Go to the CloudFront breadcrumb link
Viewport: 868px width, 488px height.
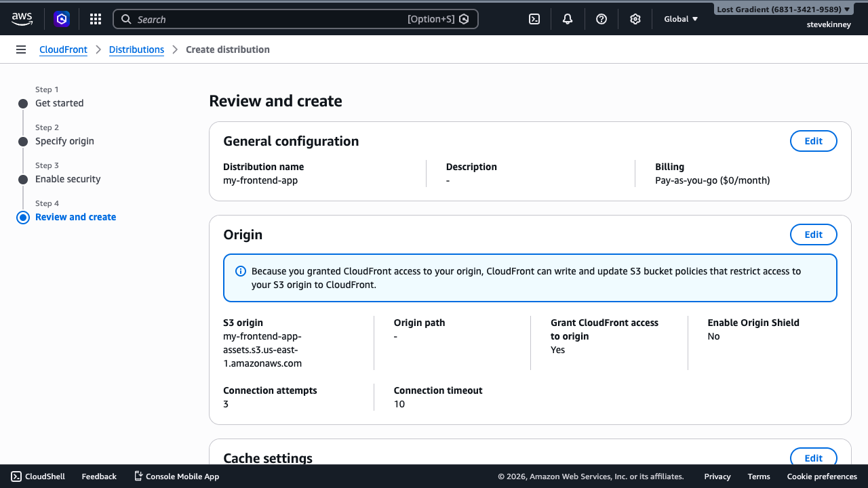pyautogui.click(x=63, y=49)
